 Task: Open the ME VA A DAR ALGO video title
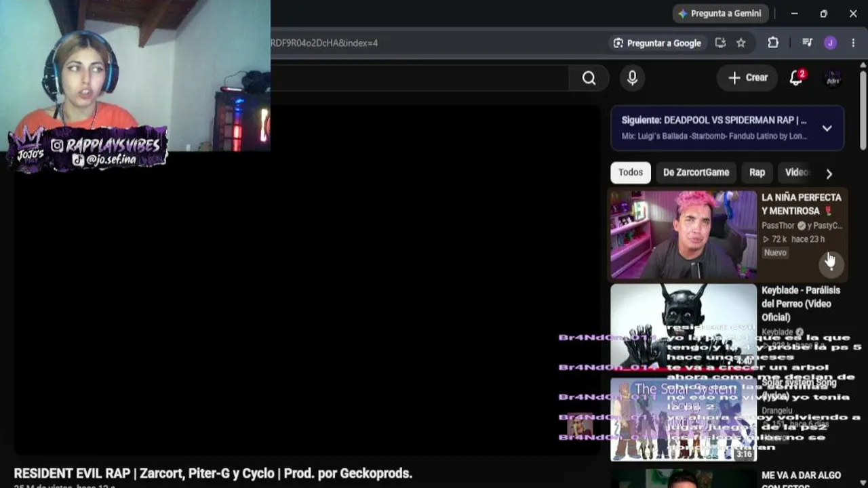pyautogui.click(x=802, y=480)
